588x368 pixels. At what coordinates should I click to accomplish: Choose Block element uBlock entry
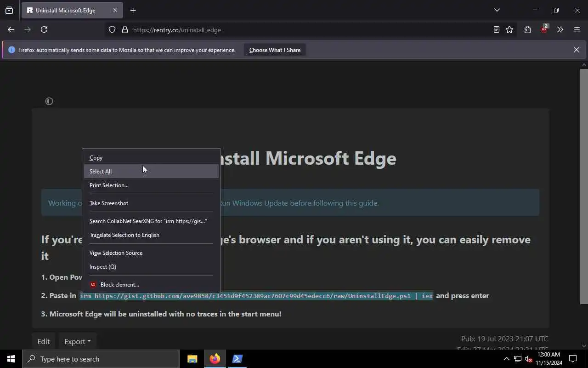tap(151, 284)
